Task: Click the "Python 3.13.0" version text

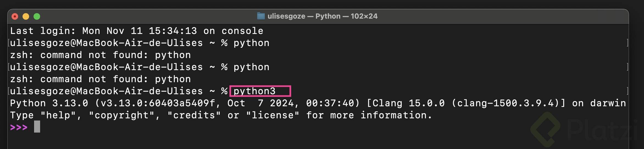Action: click(x=49, y=103)
